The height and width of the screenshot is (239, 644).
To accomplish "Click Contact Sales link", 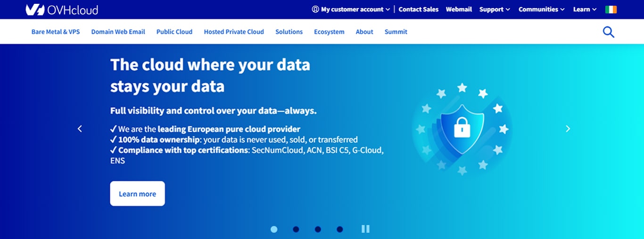I will point(419,9).
